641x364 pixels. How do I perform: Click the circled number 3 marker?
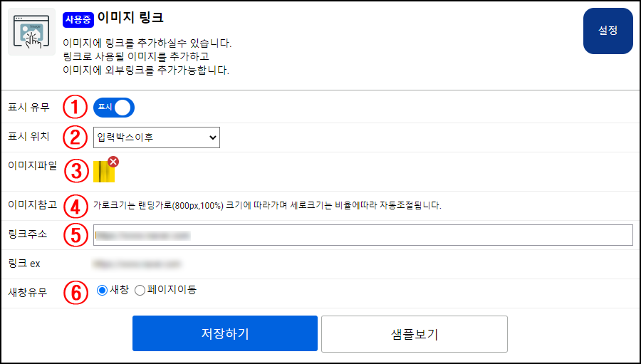pyautogui.click(x=74, y=171)
